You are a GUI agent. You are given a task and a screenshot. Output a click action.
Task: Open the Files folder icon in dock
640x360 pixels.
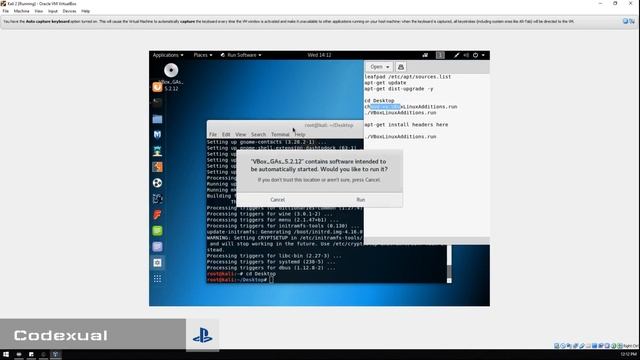[x=157, y=119]
